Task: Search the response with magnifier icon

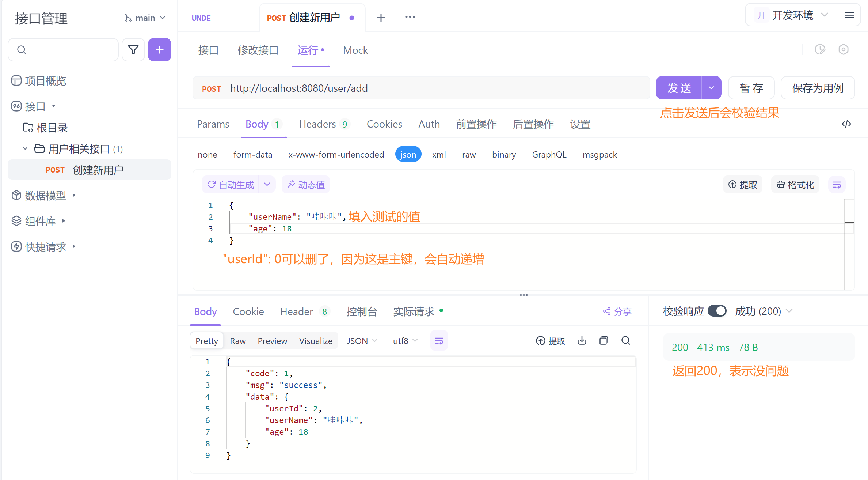Action: [626, 341]
